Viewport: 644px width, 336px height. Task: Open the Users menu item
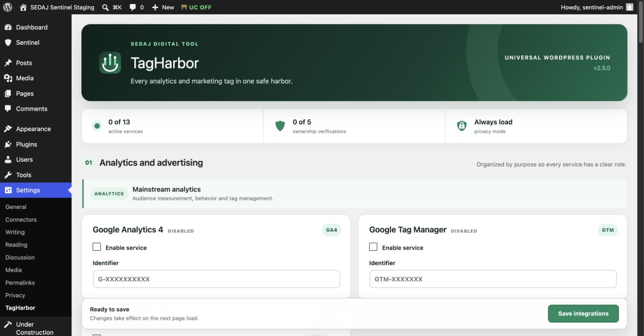point(36,160)
